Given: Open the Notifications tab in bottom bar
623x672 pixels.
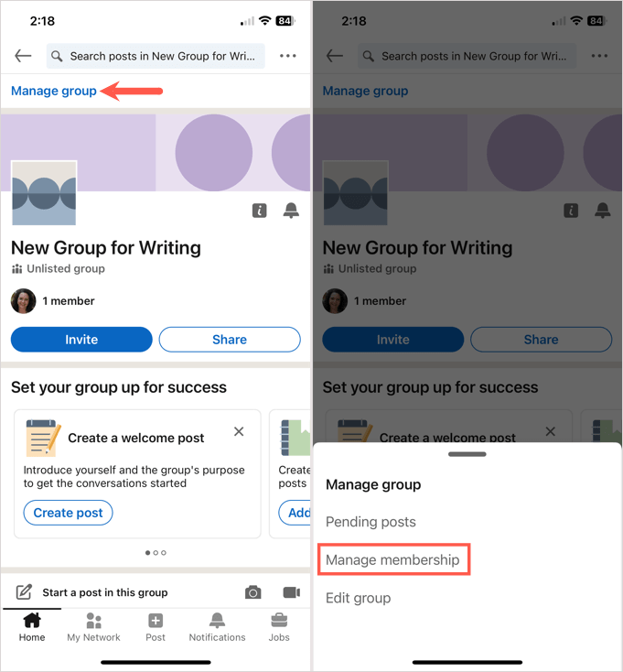Looking at the screenshot, I should pyautogui.click(x=217, y=627).
